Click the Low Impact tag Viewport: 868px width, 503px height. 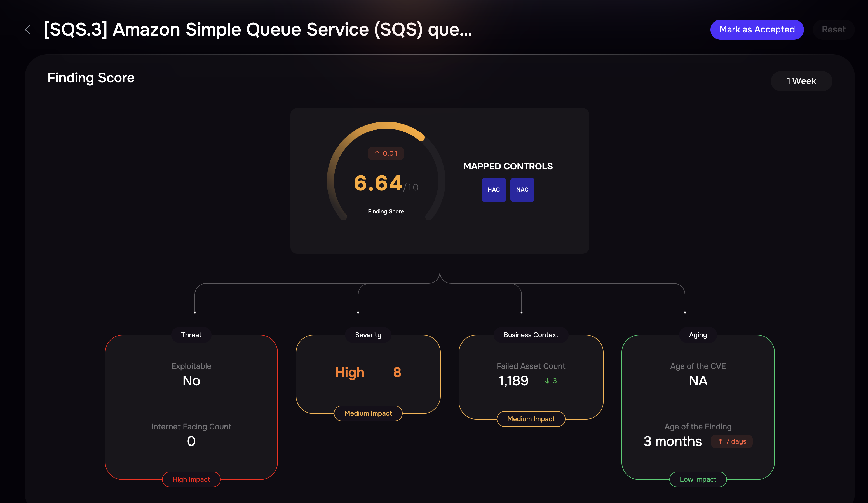pos(698,479)
